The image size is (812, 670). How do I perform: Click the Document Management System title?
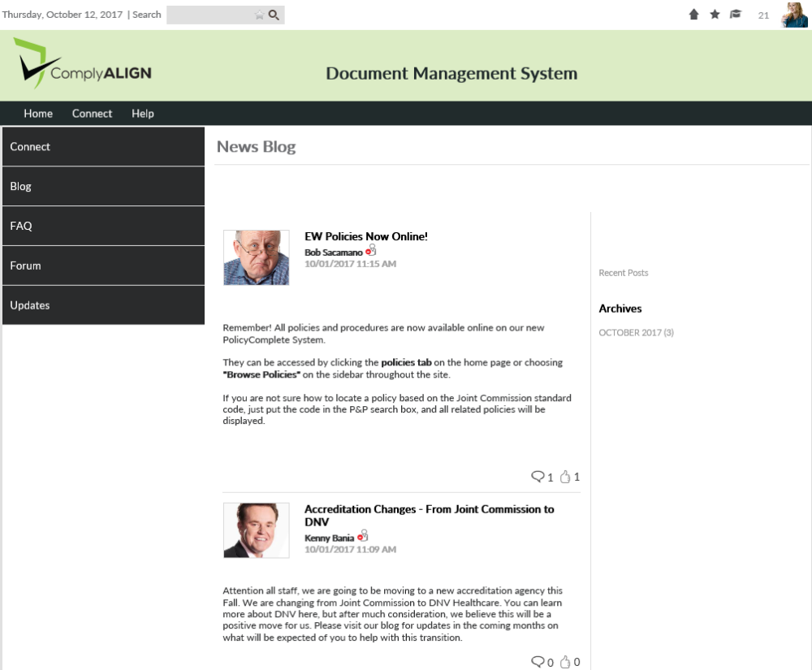(x=451, y=74)
